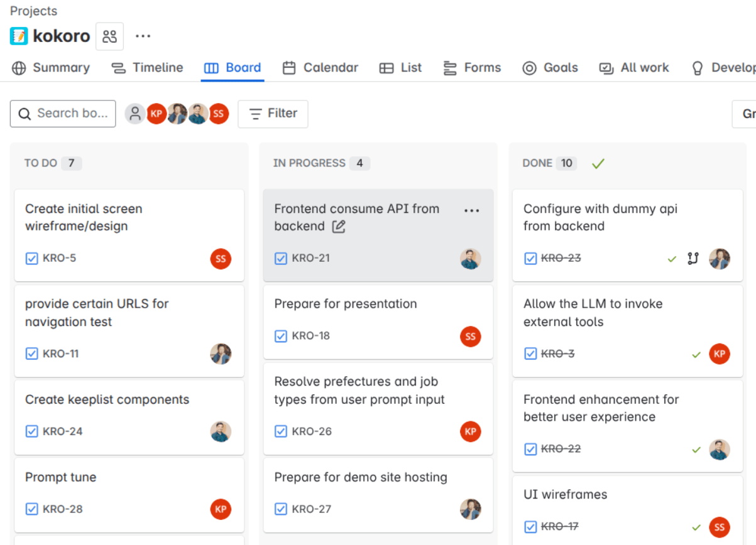Click the assignee photo on KRO-24
756x545 pixels.
(x=221, y=431)
